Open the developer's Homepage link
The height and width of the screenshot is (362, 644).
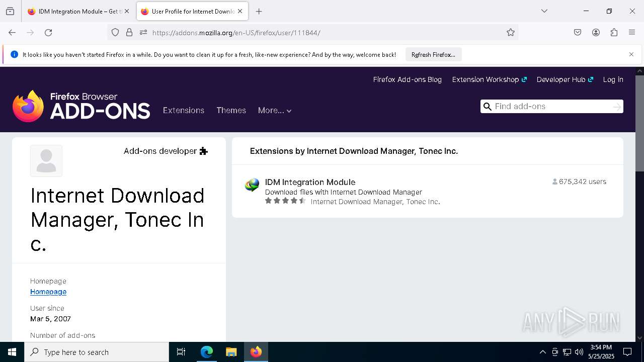(x=48, y=292)
